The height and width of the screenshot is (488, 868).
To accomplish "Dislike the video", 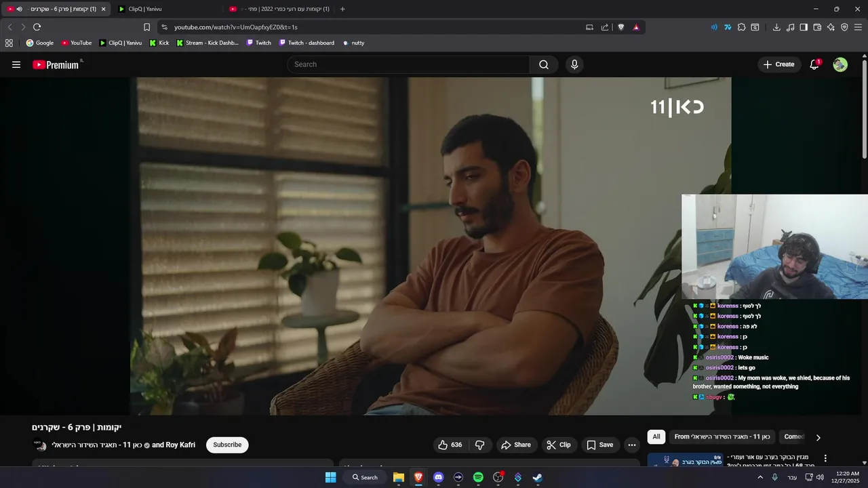I will pos(480,445).
